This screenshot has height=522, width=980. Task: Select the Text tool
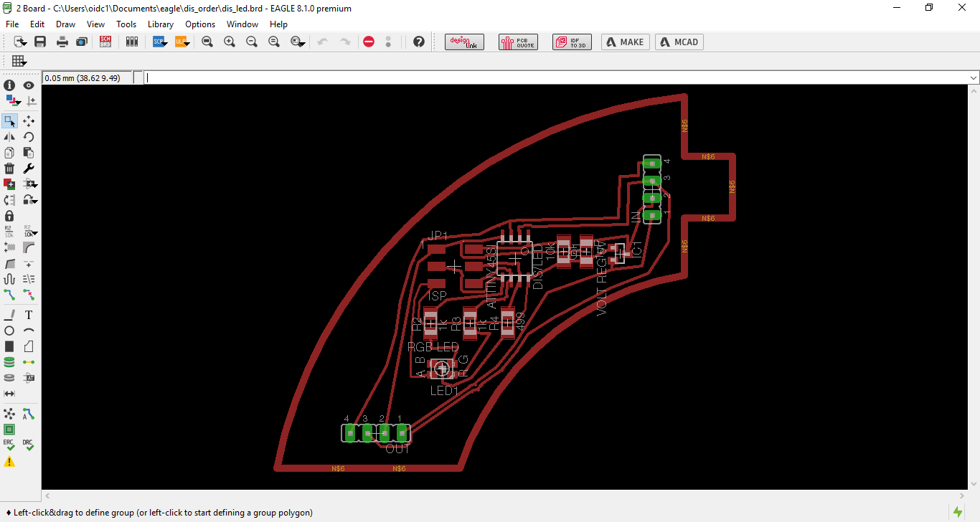(29, 315)
